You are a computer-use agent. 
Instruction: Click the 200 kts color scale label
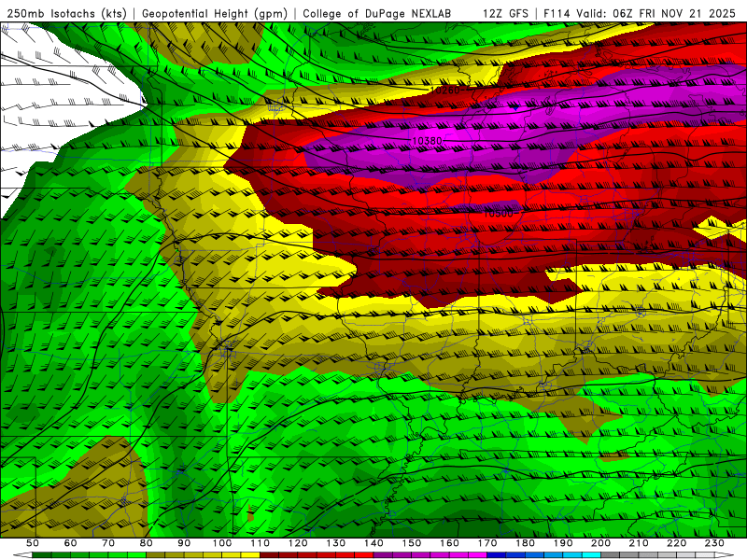[600, 543]
